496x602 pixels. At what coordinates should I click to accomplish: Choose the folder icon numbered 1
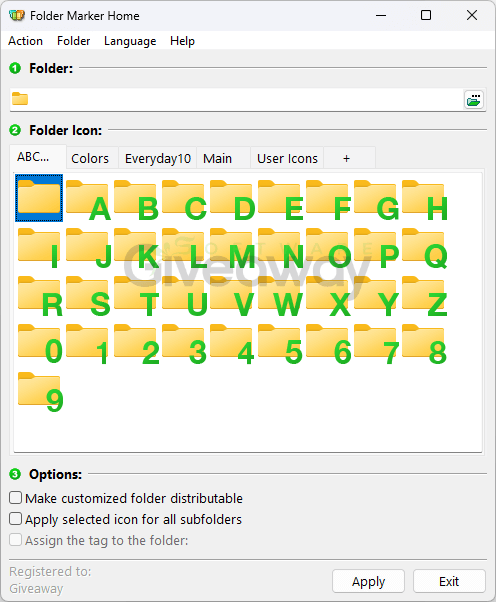point(87,343)
